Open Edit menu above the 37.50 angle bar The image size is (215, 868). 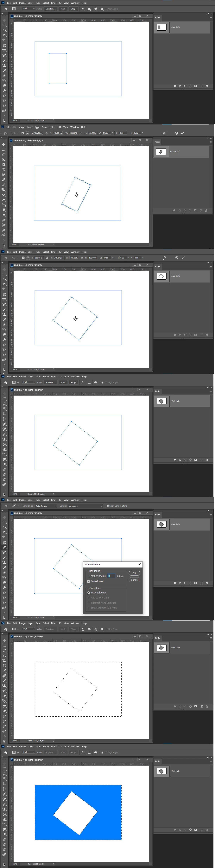click(x=15, y=252)
